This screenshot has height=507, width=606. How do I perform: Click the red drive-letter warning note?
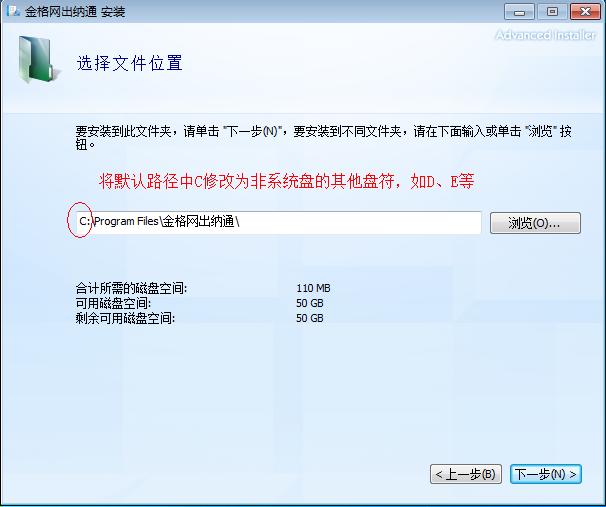coord(286,182)
